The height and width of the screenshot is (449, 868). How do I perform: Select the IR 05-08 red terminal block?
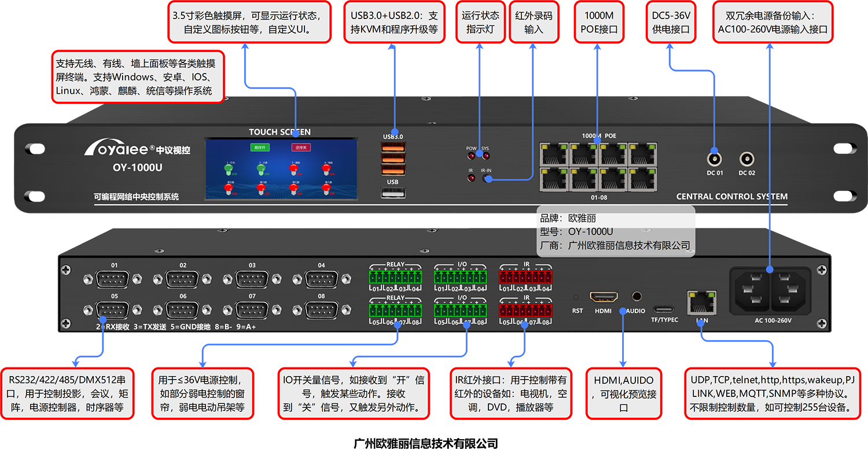click(x=526, y=310)
